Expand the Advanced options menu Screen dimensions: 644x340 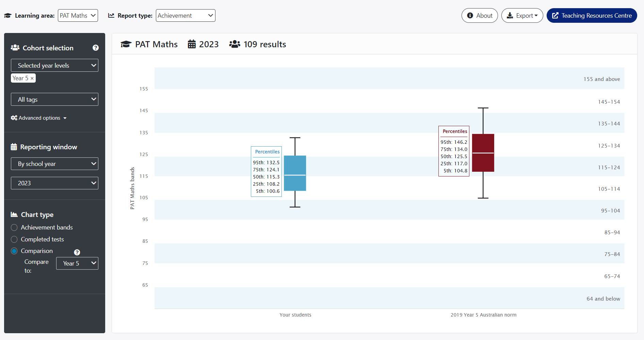[x=39, y=118]
